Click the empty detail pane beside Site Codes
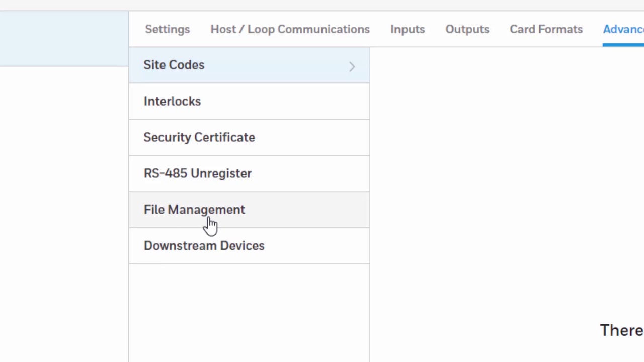 [x=503, y=151]
